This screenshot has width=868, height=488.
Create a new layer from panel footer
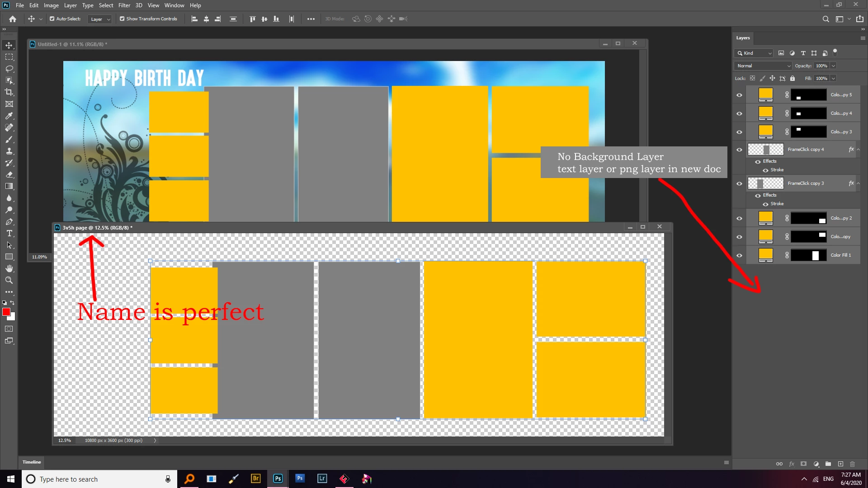pyautogui.click(x=840, y=464)
